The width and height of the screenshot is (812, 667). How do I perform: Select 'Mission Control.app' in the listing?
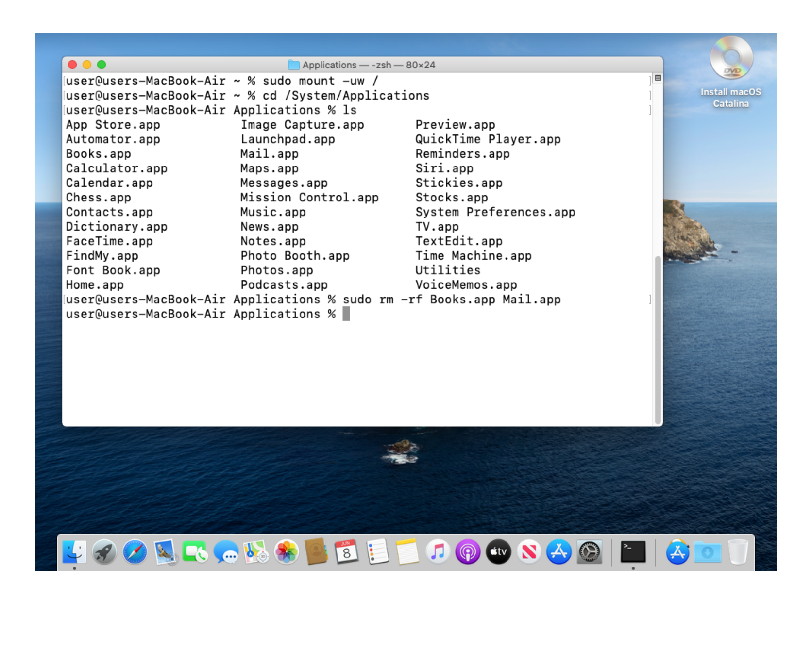[x=310, y=198]
